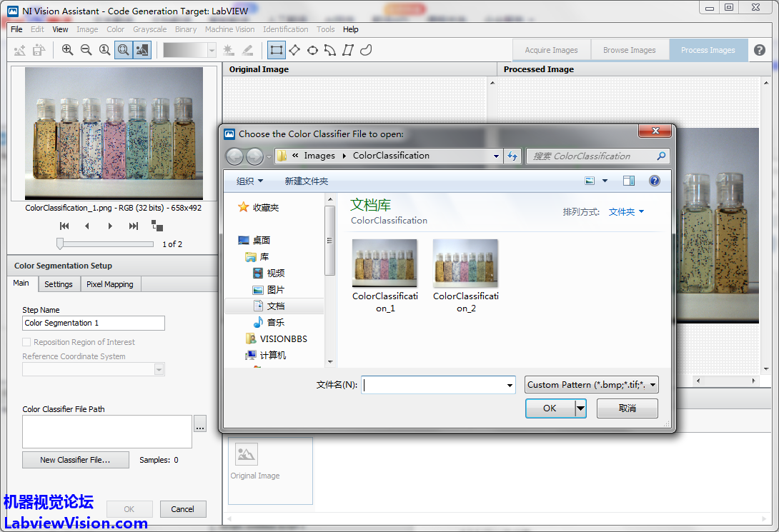Toggle the preview pane button in dialog
The height and width of the screenshot is (532, 779).
pyautogui.click(x=629, y=181)
